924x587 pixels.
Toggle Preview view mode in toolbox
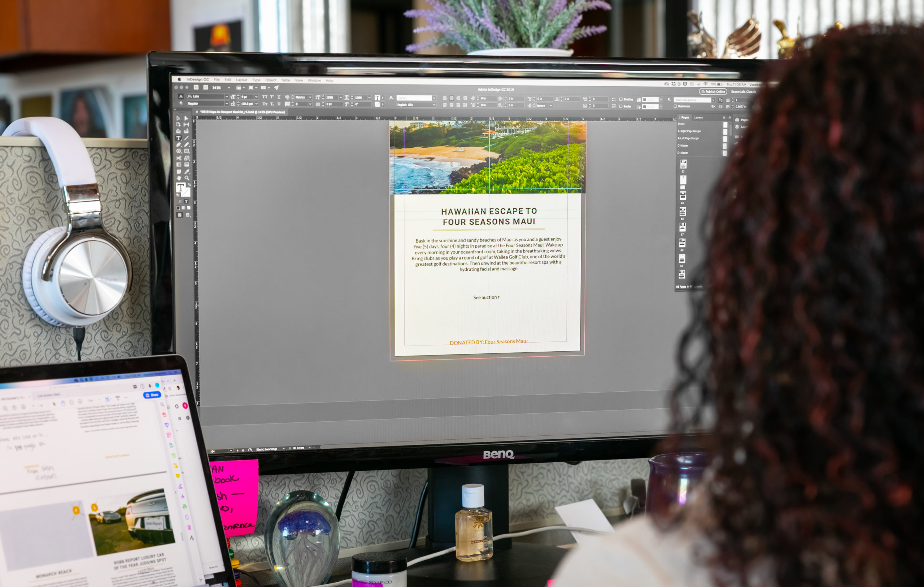[x=188, y=215]
